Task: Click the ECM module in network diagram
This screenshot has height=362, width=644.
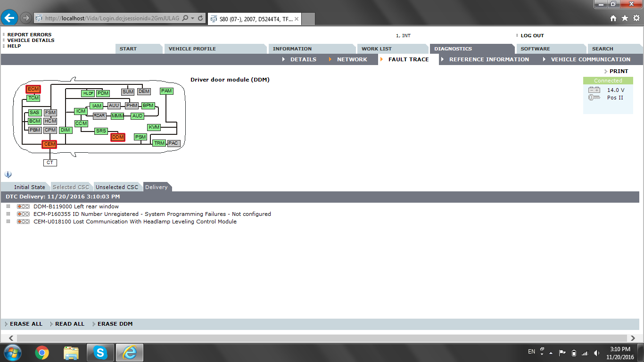Action: pyautogui.click(x=33, y=89)
